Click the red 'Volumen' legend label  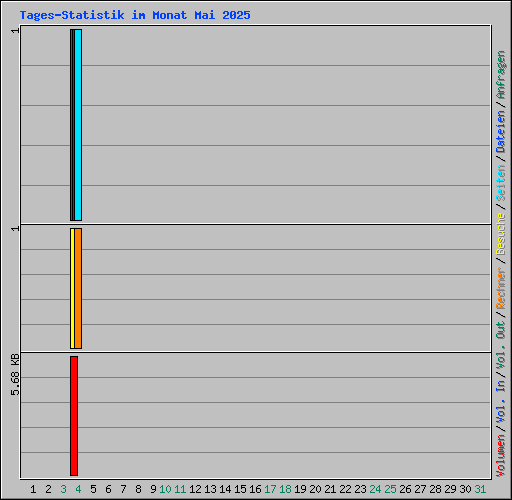[x=501, y=456]
